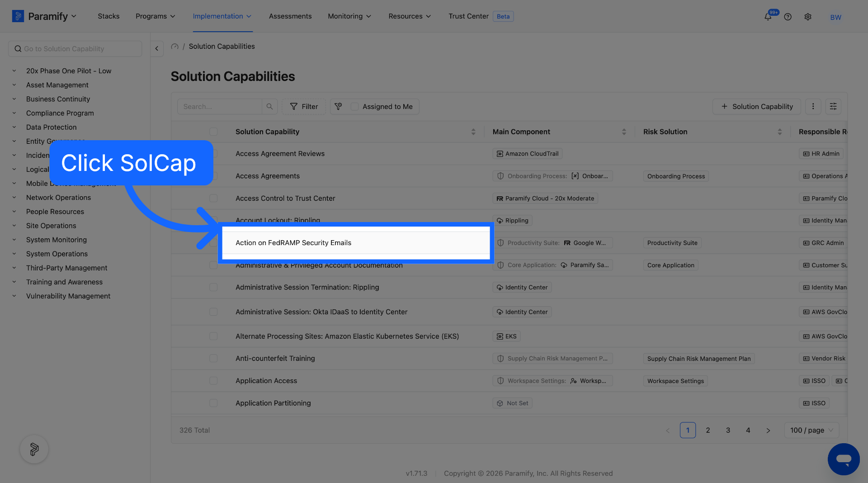This screenshot has width=868, height=483.
Task: Open Action on FedRAMP Security Emails
Action: 293,243
